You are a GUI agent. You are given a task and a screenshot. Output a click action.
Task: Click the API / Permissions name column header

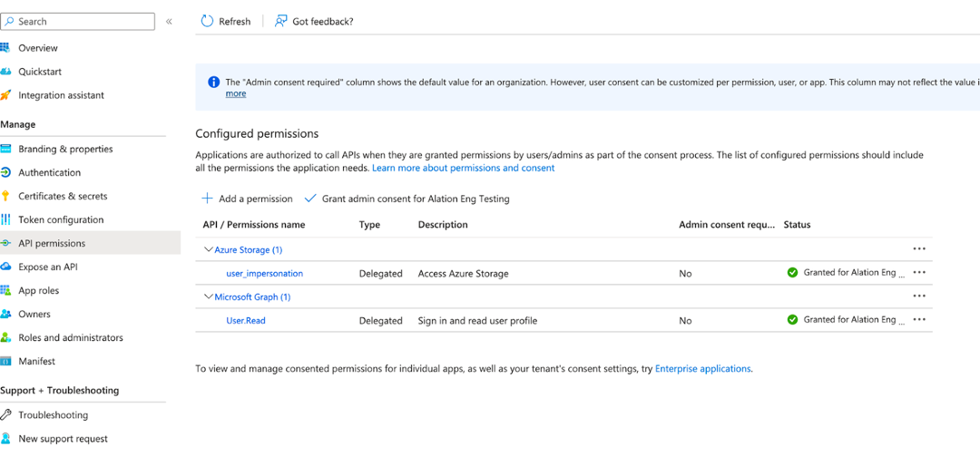point(254,224)
